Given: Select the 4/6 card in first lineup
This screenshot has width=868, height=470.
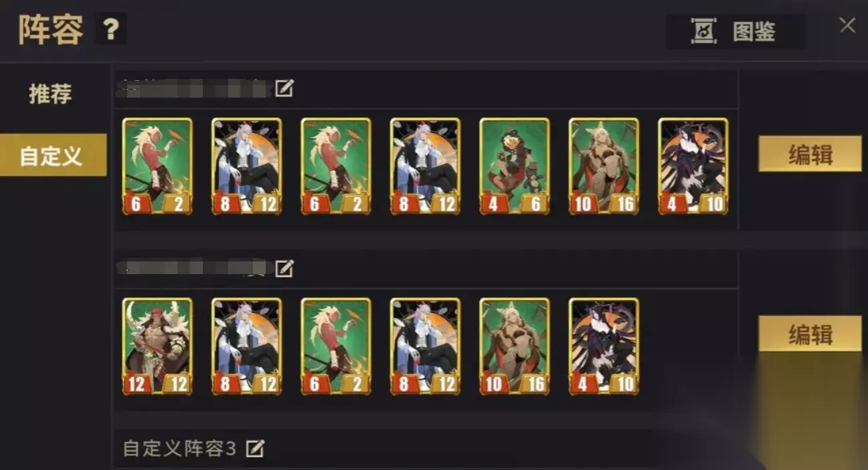Looking at the screenshot, I should click(515, 166).
